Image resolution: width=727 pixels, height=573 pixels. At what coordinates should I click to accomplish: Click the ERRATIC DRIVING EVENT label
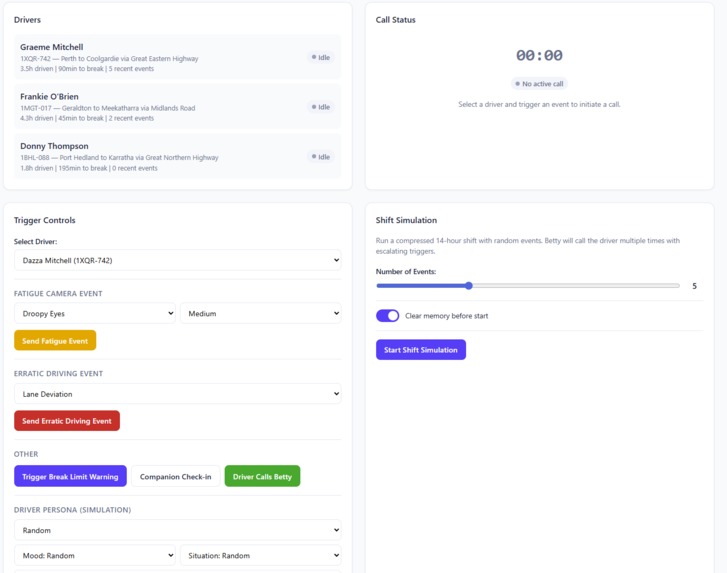click(58, 374)
